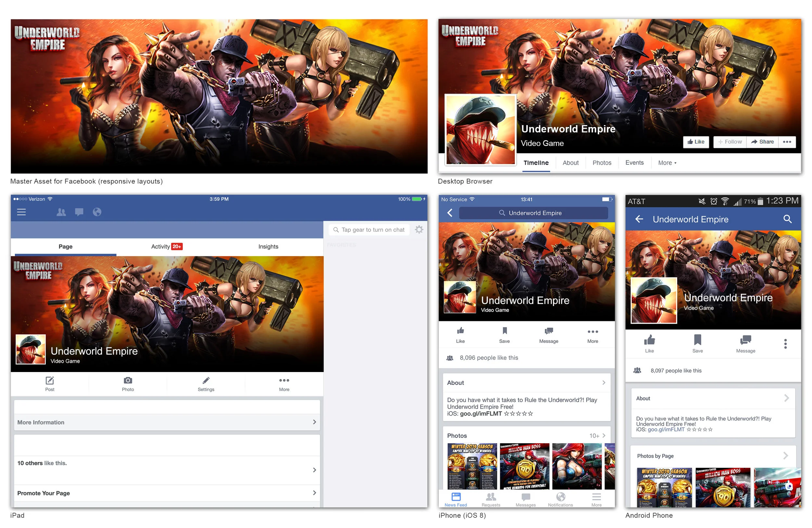This screenshot has width=812, height=528.
Task: Expand Photos by Page chevron on Android
Action: pyautogui.click(x=786, y=455)
